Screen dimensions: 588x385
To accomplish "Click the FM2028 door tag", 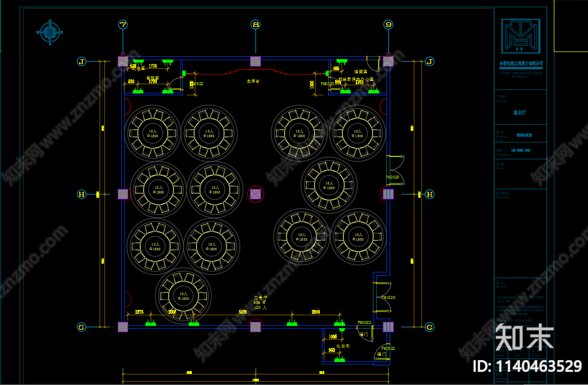I will coord(392,177).
